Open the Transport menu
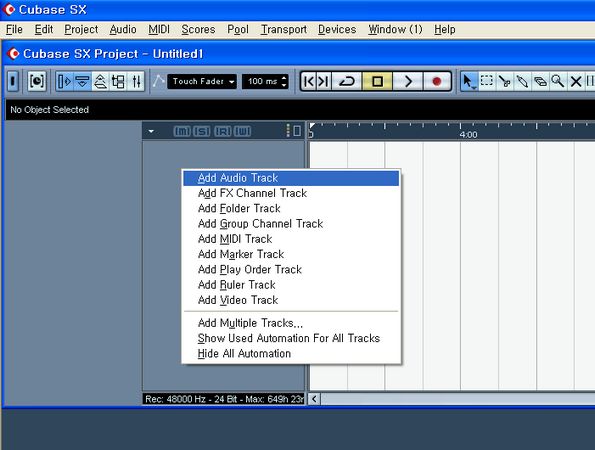The width and height of the screenshot is (595, 450). point(284,30)
